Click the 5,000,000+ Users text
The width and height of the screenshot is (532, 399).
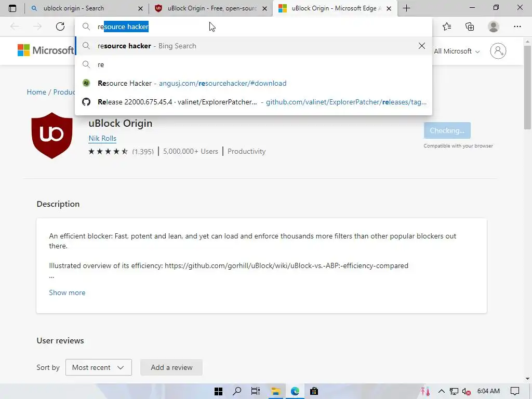point(190,151)
